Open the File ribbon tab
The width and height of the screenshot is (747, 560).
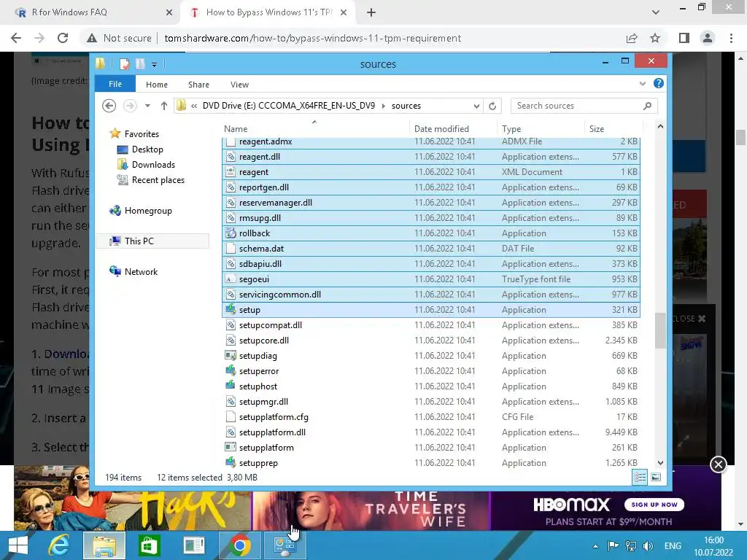coord(115,84)
